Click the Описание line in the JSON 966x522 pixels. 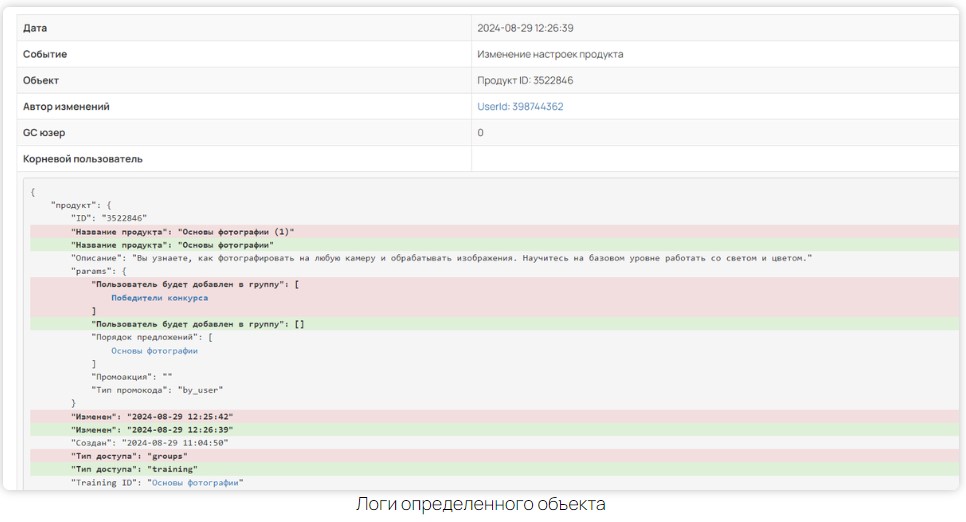[x=440, y=258]
